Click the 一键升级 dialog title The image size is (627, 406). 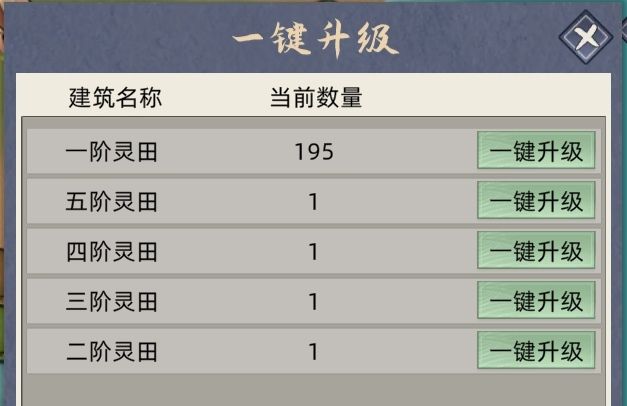315,41
